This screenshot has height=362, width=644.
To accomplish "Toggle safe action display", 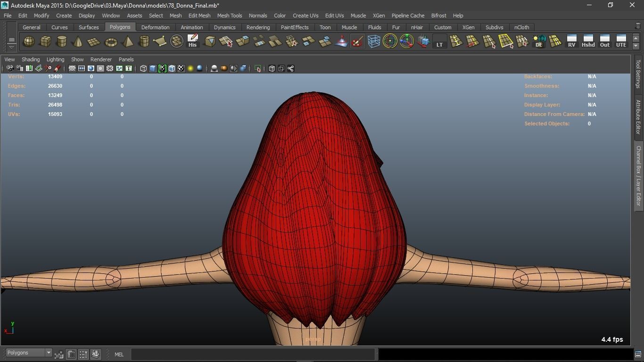I will (x=119, y=68).
